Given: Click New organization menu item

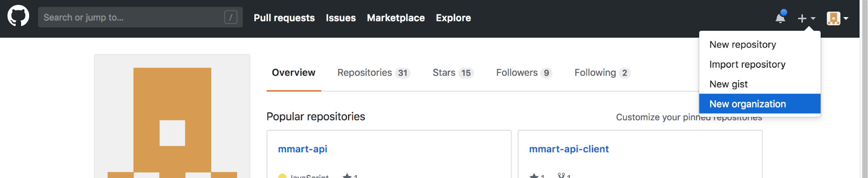Looking at the screenshot, I should click(747, 104).
